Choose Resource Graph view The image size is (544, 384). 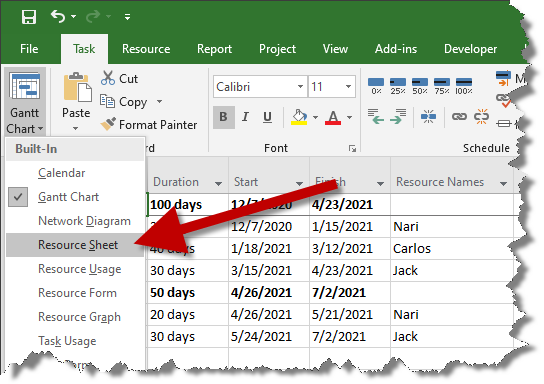pyautogui.click(x=75, y=317)
